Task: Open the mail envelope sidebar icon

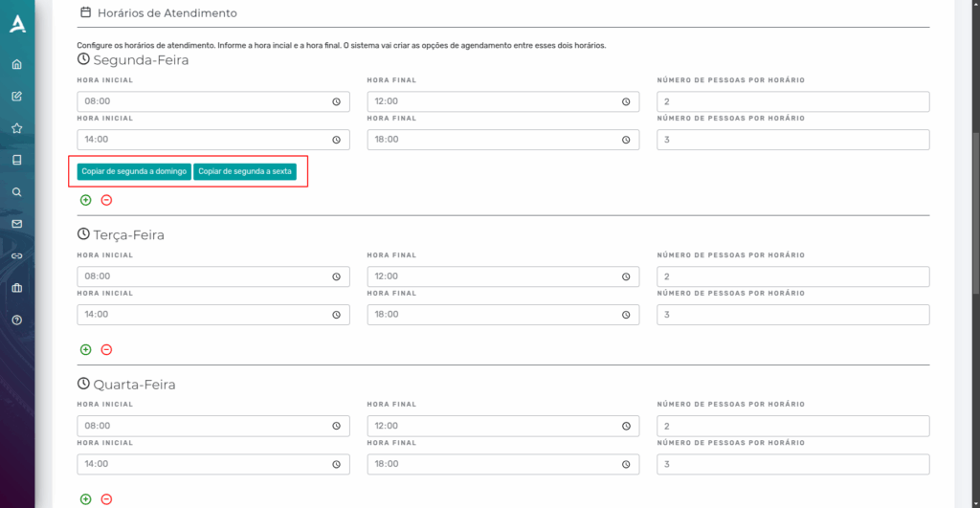Action: click(x=17, y=224)
